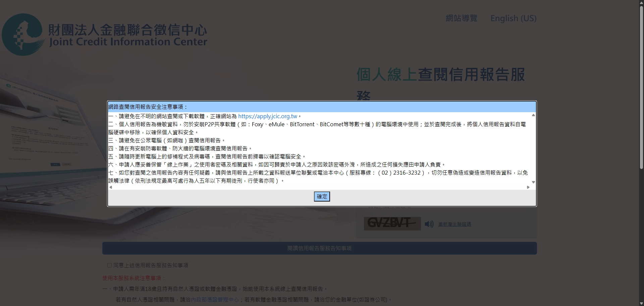The image size is (644, 306).
Task: Click the line about applicants aged 18
Action: (x=215, y=289)
